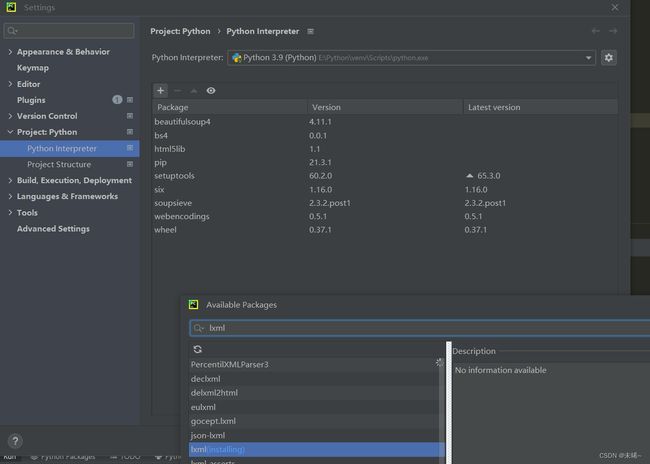Click project-level icon beside Python Interpreter breadcrumb
Image resolution: width=650 pixels, height=464 pixels.
(x=310, y=31)
